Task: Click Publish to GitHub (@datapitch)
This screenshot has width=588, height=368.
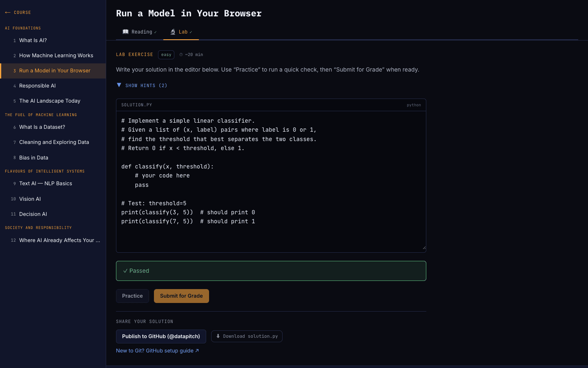Action: 161,337
